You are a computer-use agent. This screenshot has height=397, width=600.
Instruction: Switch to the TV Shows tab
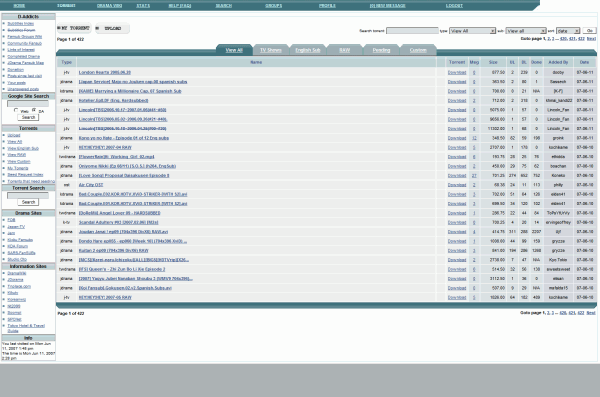[x=271, y=50]
